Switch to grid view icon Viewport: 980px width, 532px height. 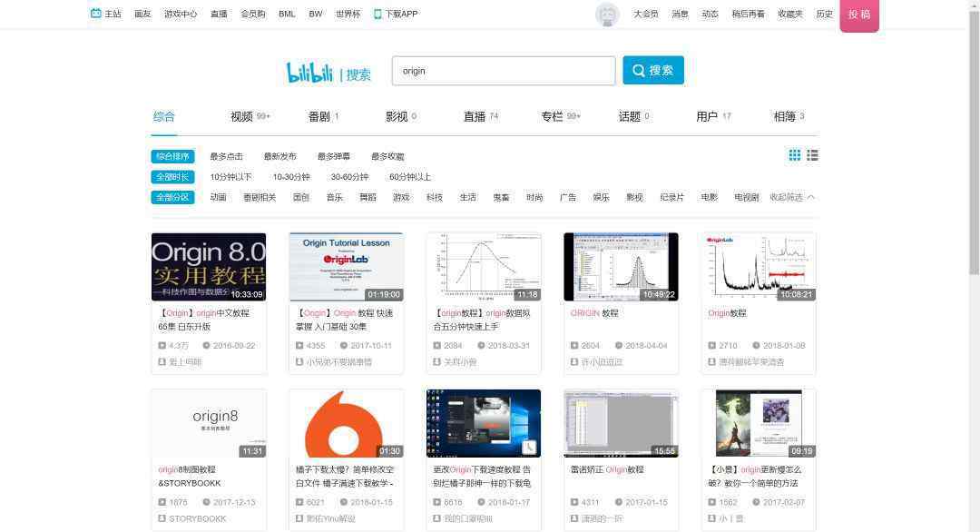794,155
